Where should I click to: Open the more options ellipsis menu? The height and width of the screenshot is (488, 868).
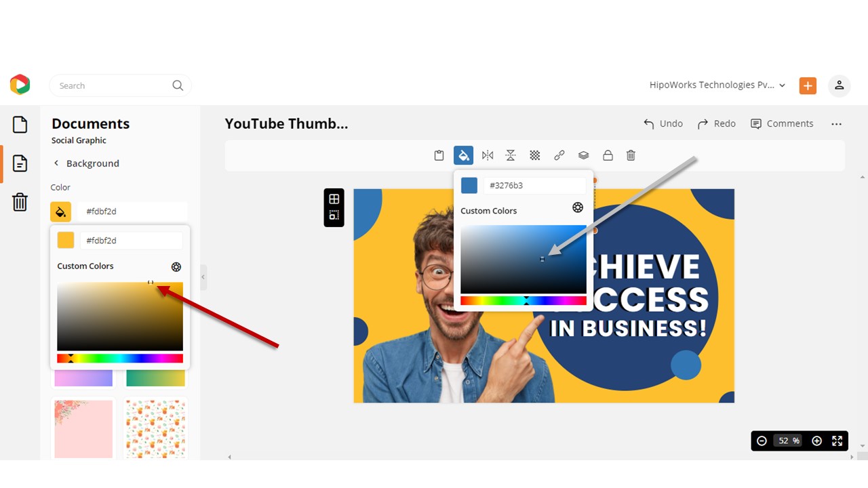[x=836, y=124]
